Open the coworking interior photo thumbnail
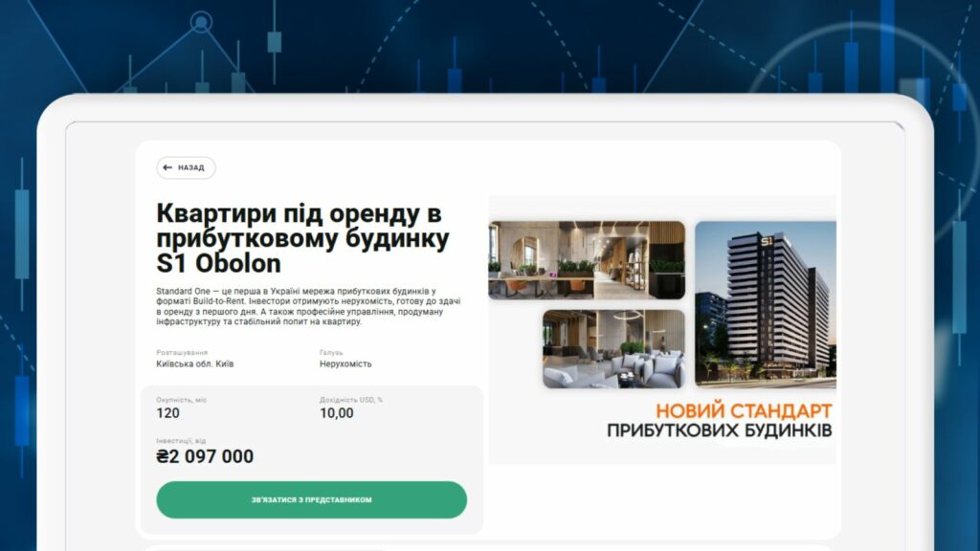The width and height of the screenshot is (980, 551). point(587,260)
